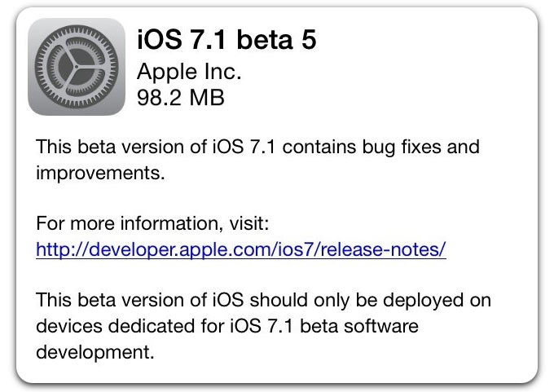Image resolution: width=554 pixels, height=392 pixels.
Task: Click the 98.2 MB download size
Action: 179,98
